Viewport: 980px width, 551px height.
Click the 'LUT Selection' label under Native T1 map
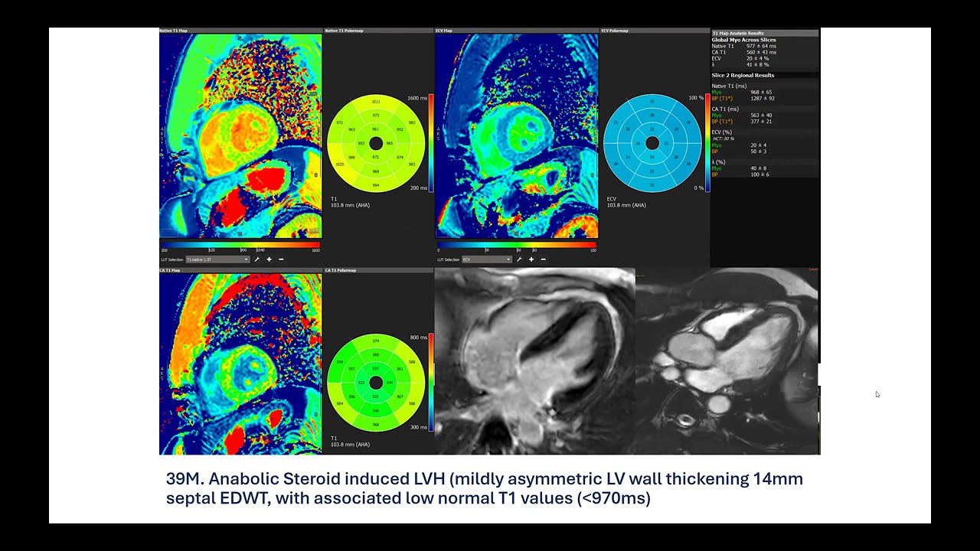(171, 259)
